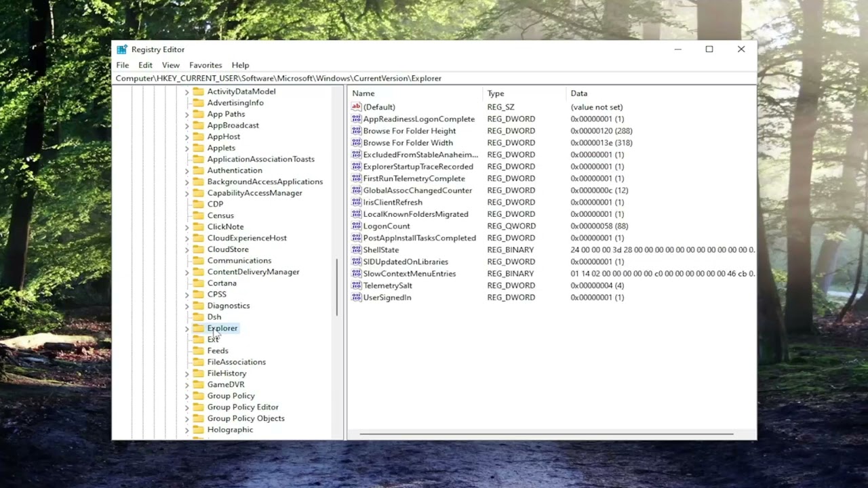The height and width of the screenshot is (488, 868).
Task: Expand the Explorer key chevron
Action: [x=186, y=328]
